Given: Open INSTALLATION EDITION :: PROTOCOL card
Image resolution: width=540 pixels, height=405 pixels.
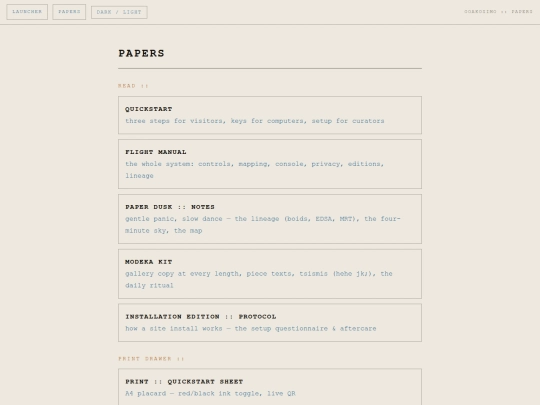Looking at the screenshot, I should tap(270, 323).
